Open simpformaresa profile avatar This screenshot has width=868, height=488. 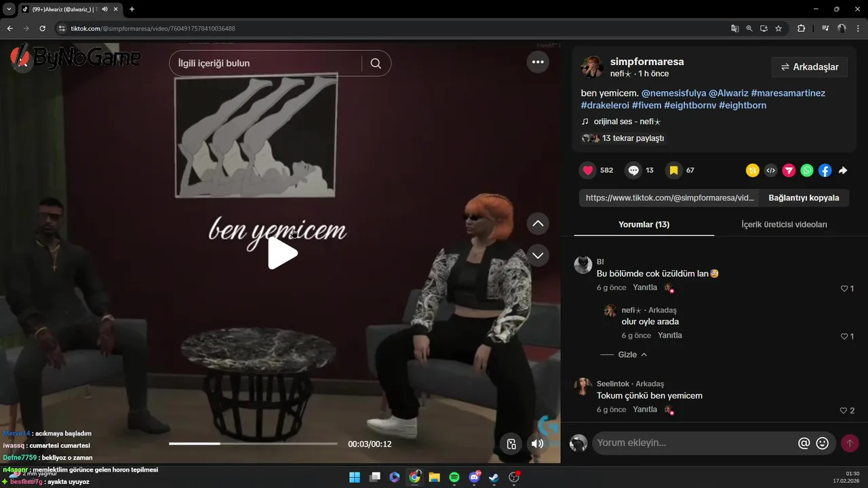(x=592, y=67)
